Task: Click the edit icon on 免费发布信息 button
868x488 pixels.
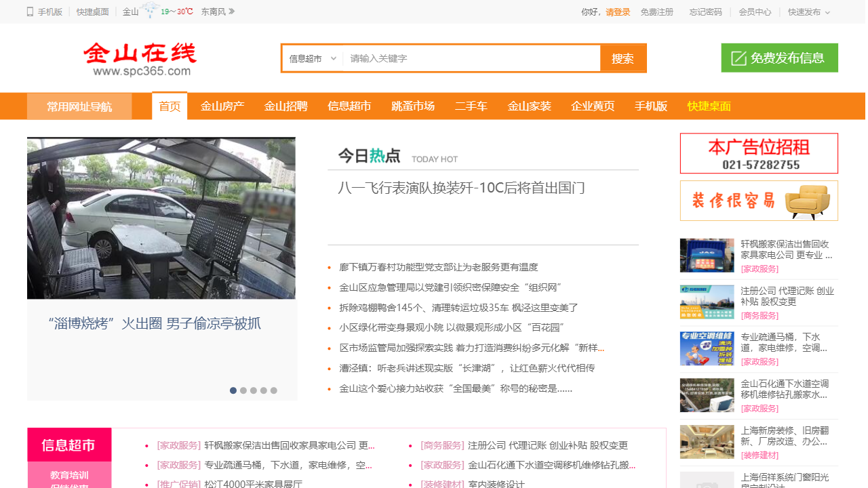Action: [x=738, y=58]
